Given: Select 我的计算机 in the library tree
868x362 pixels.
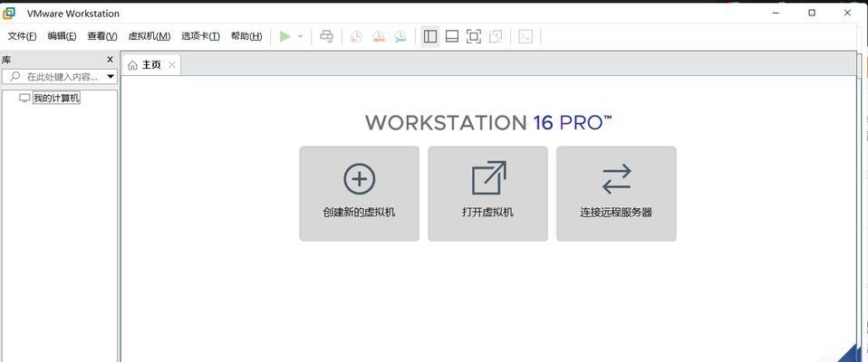Looking at the screenshot, I should pos(56,99).
